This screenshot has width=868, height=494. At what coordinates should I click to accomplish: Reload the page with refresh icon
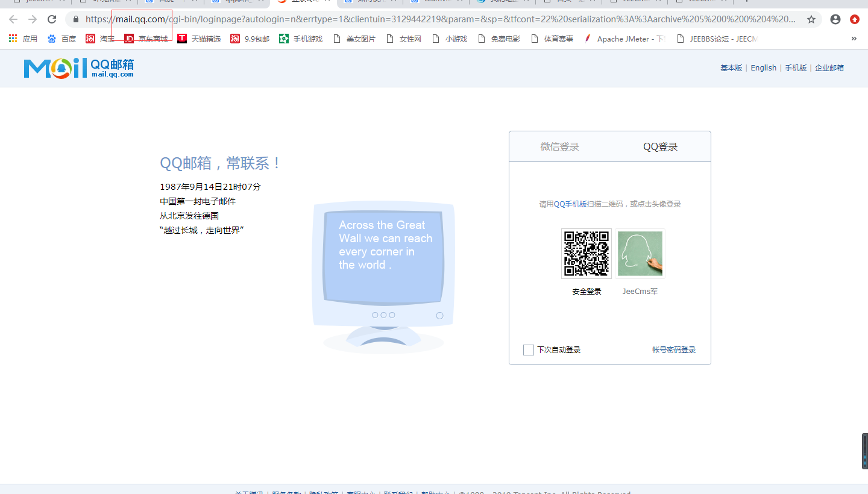pos(52,19)
